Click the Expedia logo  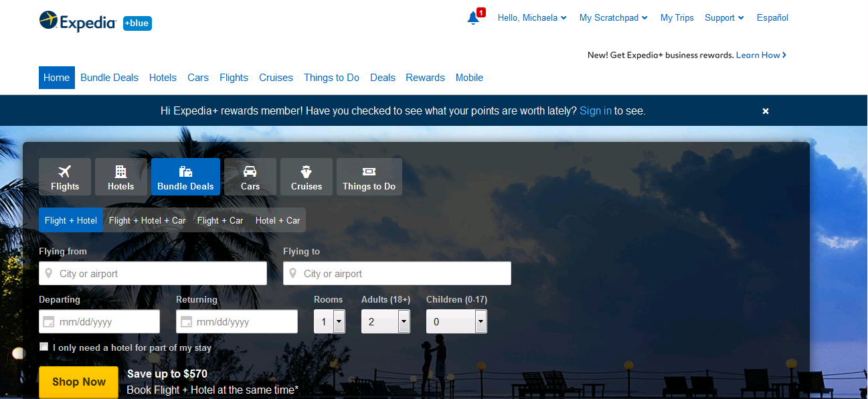click(78, 21)
